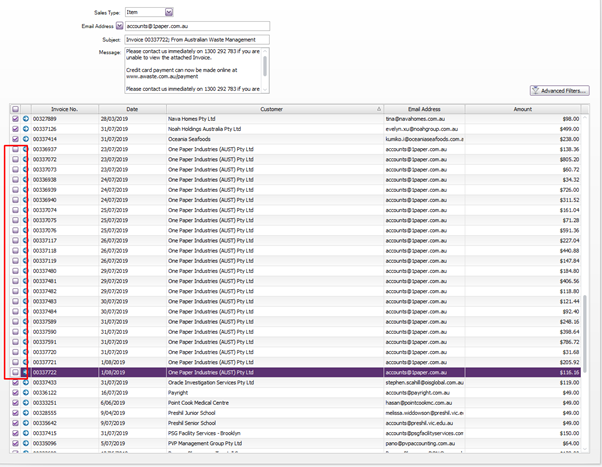Click the invoice list vertical scrollbar
Screen dimensions: 602x467
[585, 333]
